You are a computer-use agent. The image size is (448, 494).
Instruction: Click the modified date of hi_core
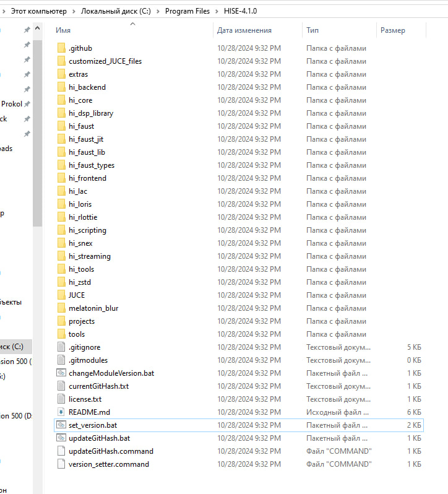click(249, 100)
